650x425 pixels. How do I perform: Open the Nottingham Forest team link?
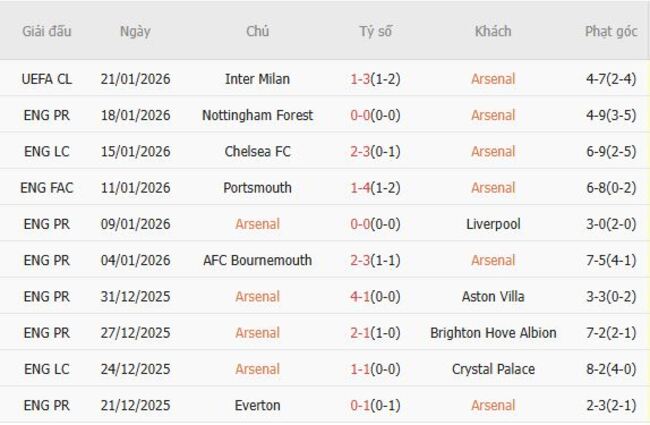[257, 115]
